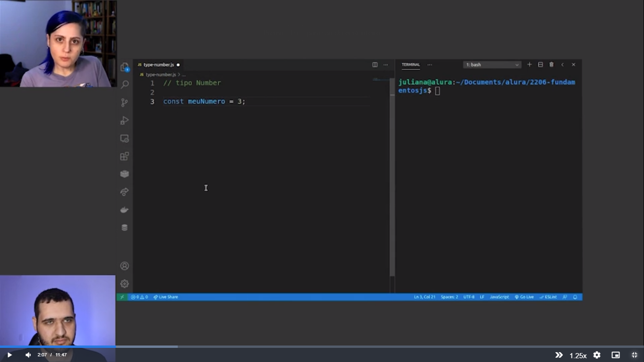Play the paused video
Viewport: 644px width, 362px height.
click(9, 355)
